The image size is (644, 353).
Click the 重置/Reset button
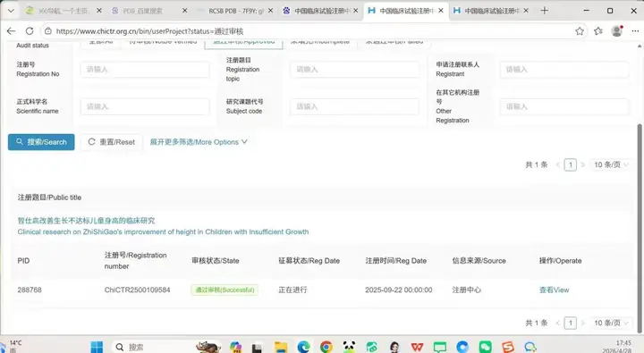(111, 142)
